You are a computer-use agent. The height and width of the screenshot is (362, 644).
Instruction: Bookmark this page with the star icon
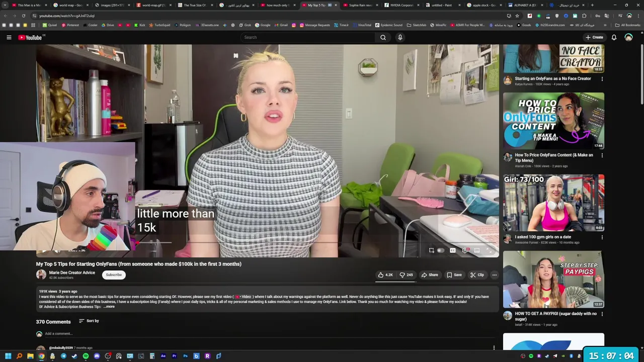click(517, 16)
